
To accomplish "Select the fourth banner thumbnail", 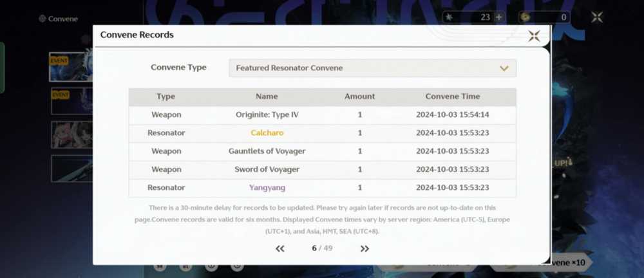I will pyautogui.click(x=71, y=169).
